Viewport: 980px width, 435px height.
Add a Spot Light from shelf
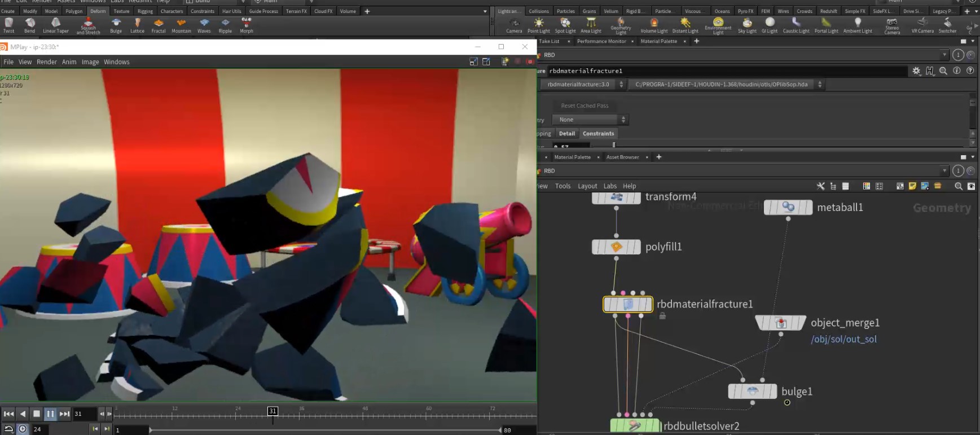coord(565,25)
